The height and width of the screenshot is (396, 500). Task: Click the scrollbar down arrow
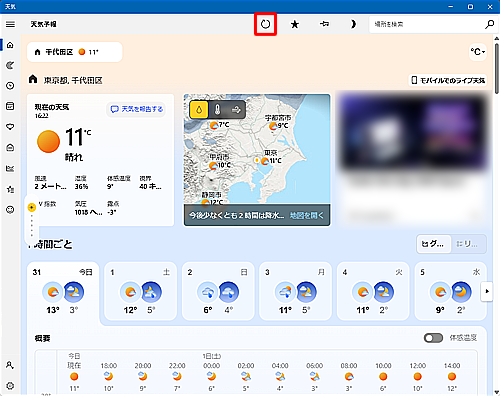pyautogui.click(x=497, y=392)
